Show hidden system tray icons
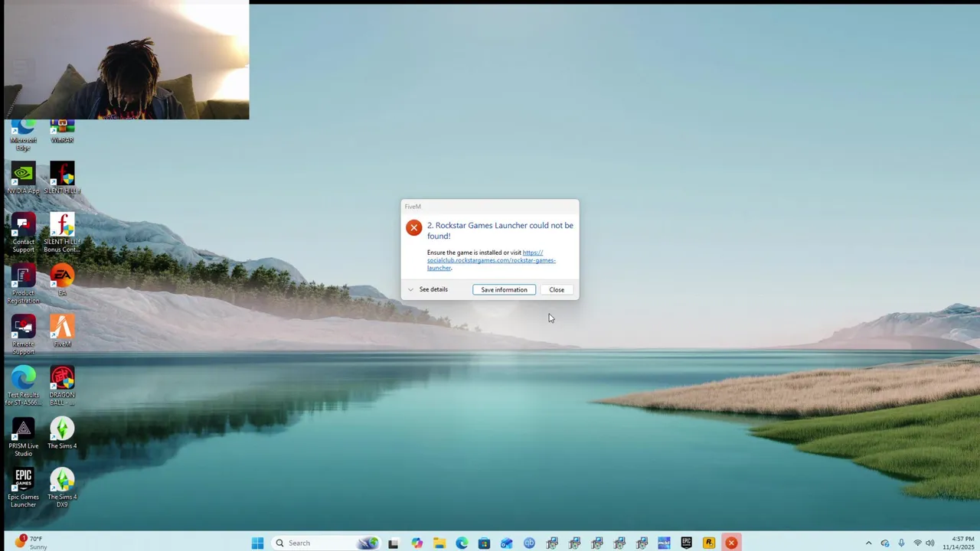Viewport: 980px width, 551px height. [868, 543]
